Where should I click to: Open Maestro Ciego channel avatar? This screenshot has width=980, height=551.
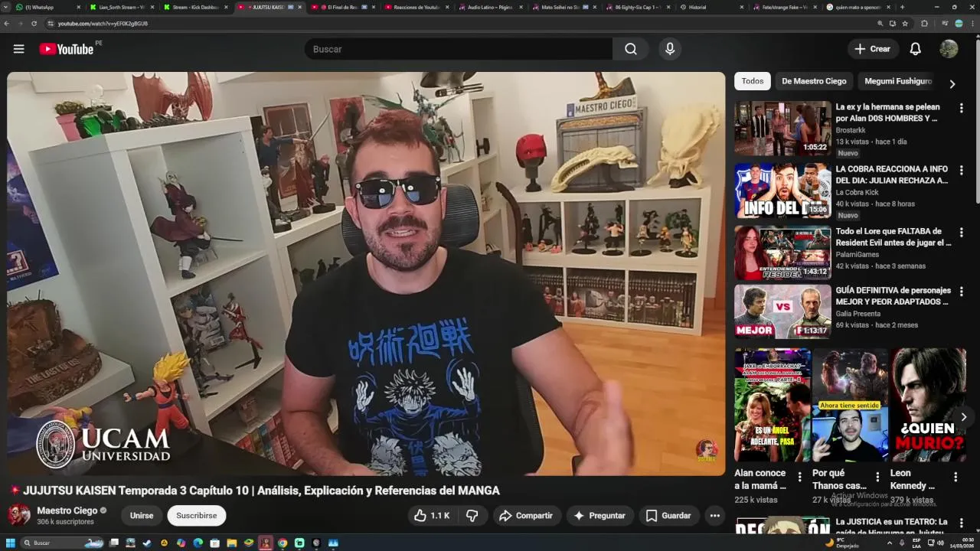[x=19, y=515]
